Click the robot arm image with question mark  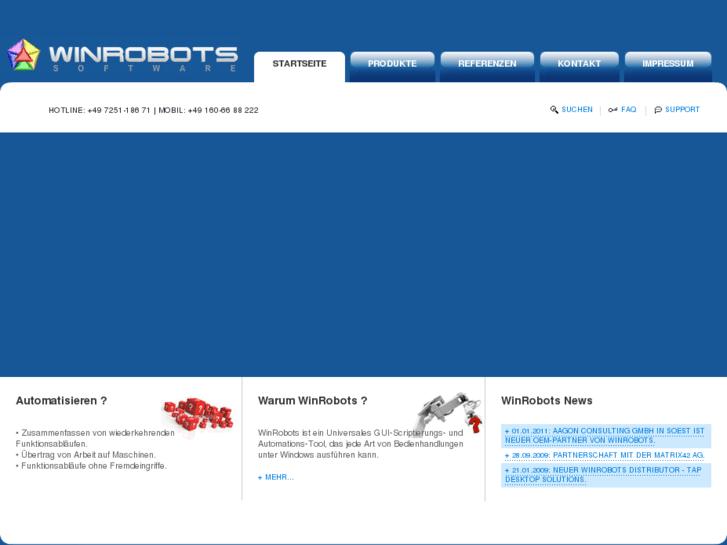448,413
